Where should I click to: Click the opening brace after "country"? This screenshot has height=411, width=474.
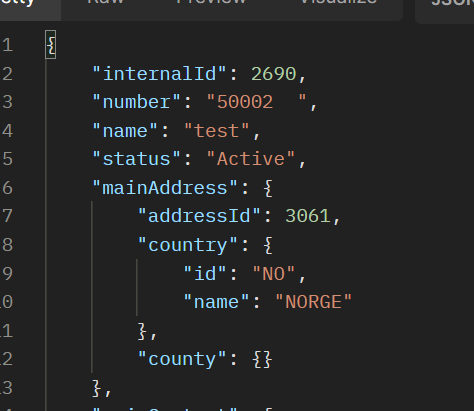pyautogui.click(x=268, y=245)
